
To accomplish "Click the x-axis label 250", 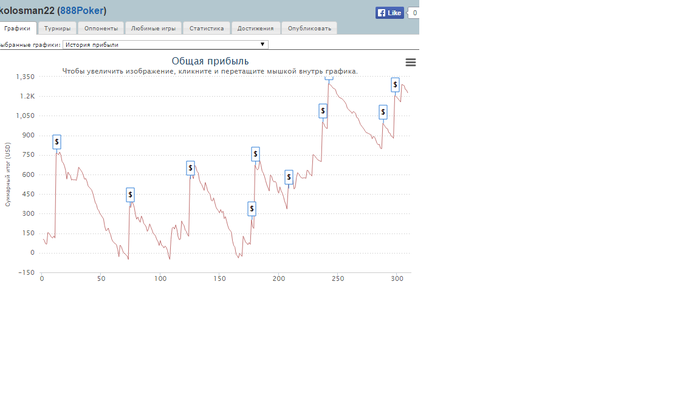I will click(x=338, y=278).
